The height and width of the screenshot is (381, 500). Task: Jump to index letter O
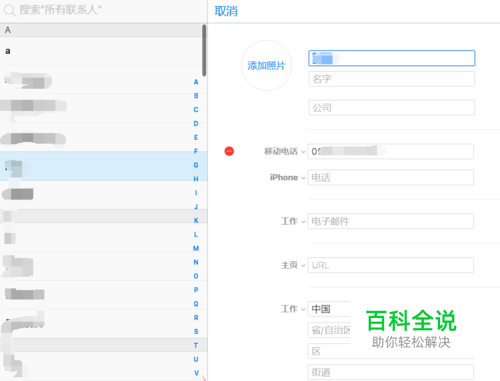click(x=196, y=276)
